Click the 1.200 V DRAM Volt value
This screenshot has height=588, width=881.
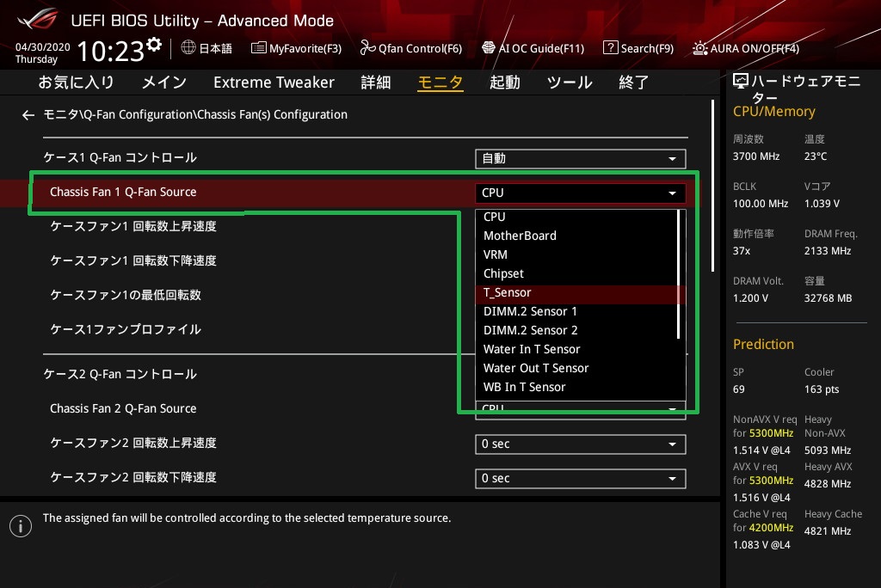click(x=750, y=298)
